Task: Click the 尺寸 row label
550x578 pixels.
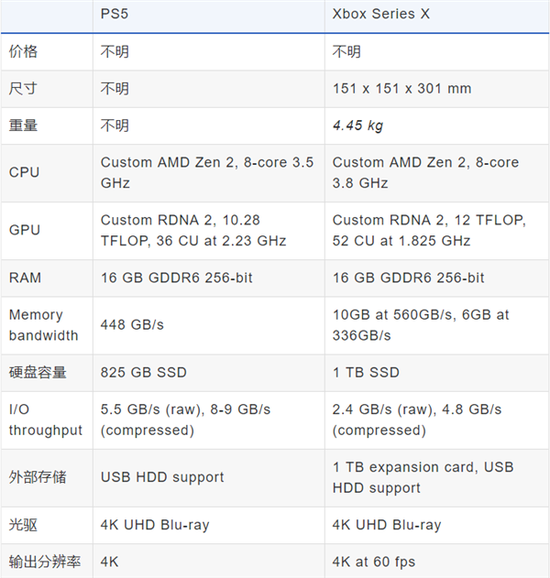Action: [23, 88]
